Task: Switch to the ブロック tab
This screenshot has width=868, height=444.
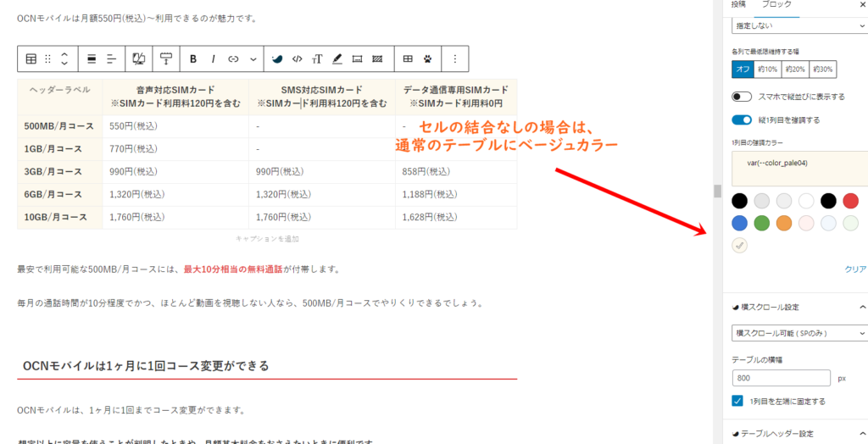Action: pyautogui.click(x=776, y=4)
